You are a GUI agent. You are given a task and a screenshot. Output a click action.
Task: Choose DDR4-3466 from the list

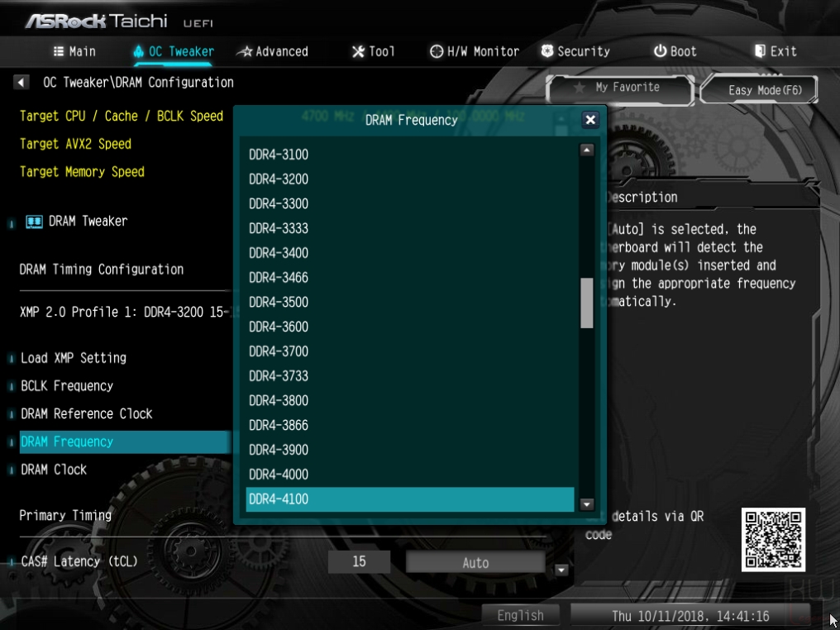point(410,278)
